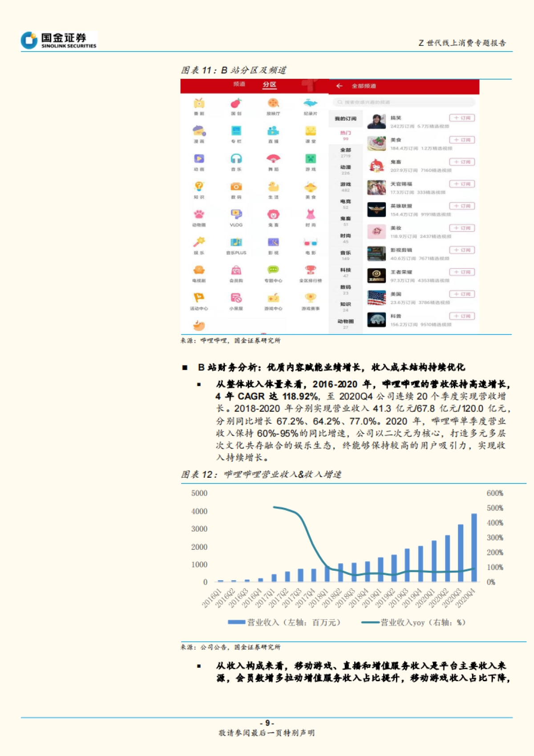Open the 游戏赛事 trophy icon
The width and height of the screenshot is (534, 756).
310,298
